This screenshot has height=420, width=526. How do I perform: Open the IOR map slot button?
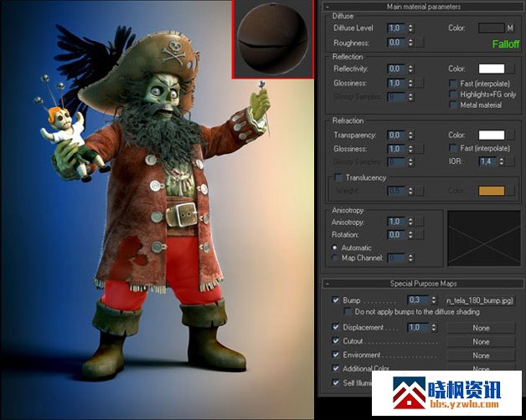tap(510, 161)
